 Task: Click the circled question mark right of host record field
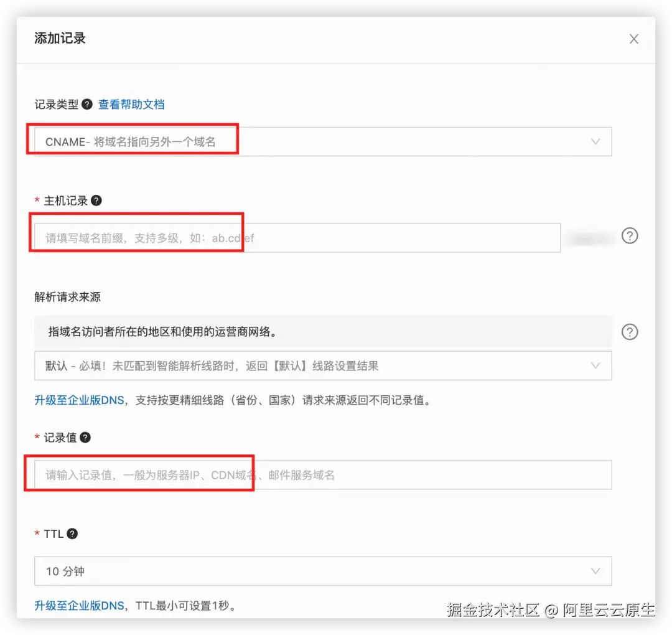(630, 236)
